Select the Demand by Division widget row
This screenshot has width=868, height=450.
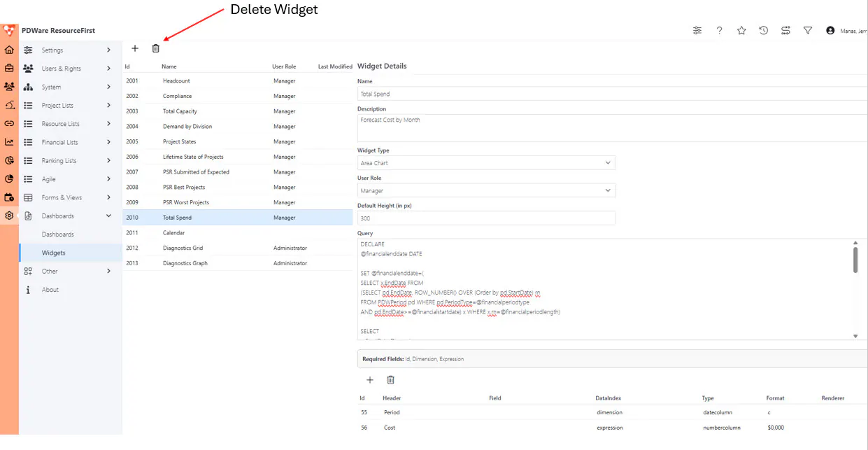point(238,127)
